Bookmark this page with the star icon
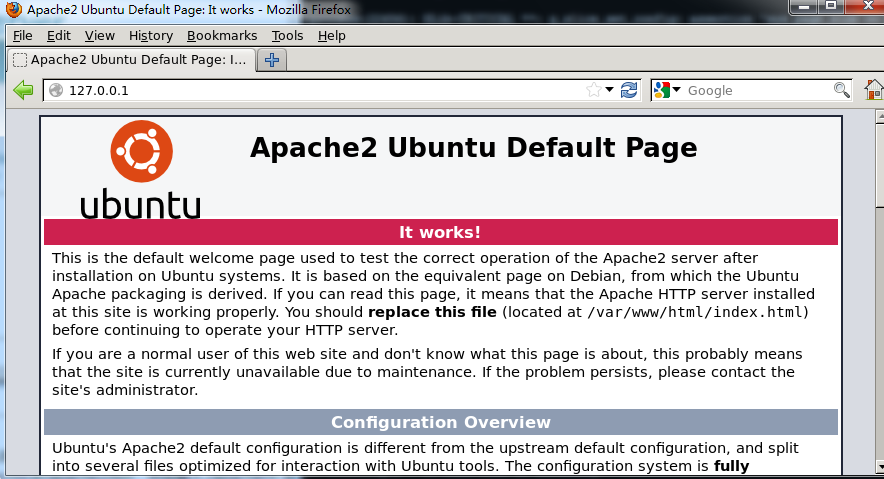Image resolution: width=884 pixels, height=479 pixels. click(593, 90)
